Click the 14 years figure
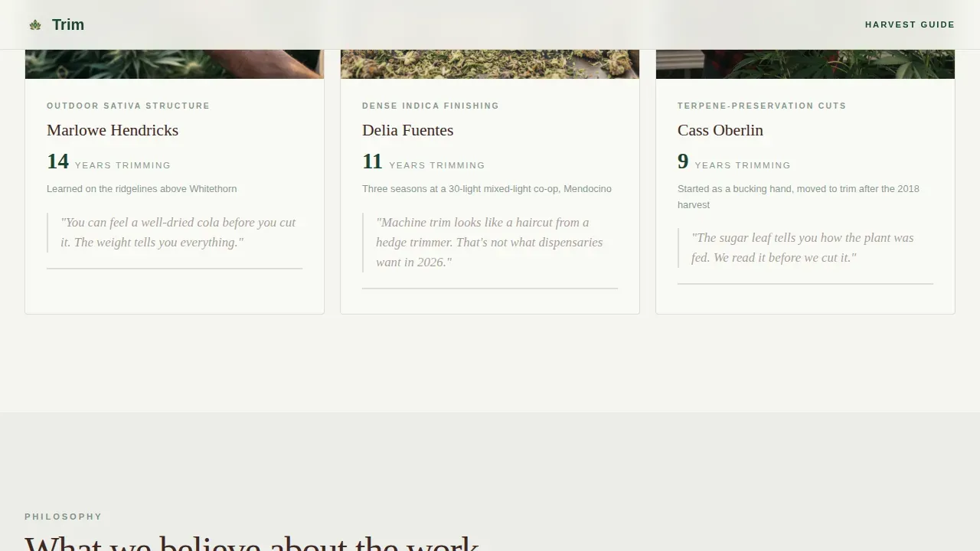Image resolution: width=980 pixels, height=551 pixels. pyautogui.click(x=57, y=161)
